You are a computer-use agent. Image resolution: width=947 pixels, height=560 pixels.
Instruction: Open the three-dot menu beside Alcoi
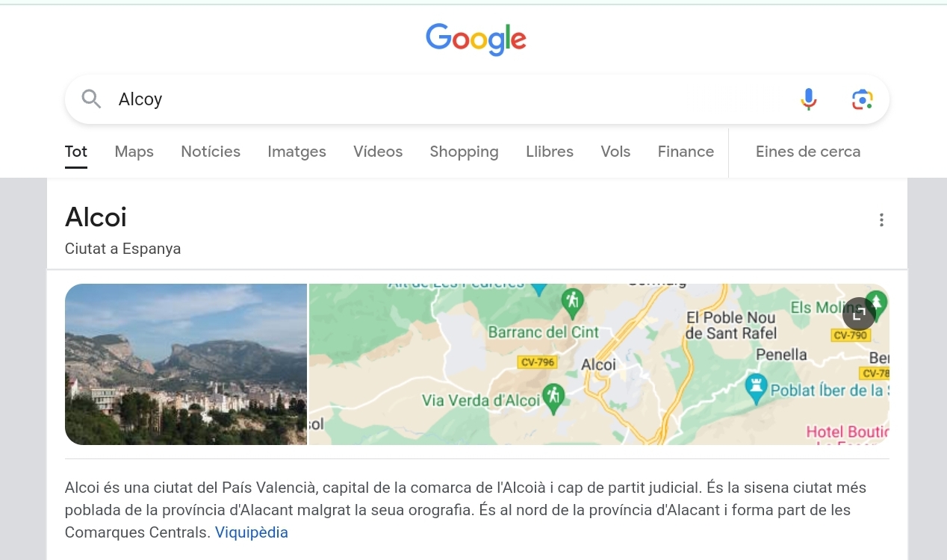(881, 220)
